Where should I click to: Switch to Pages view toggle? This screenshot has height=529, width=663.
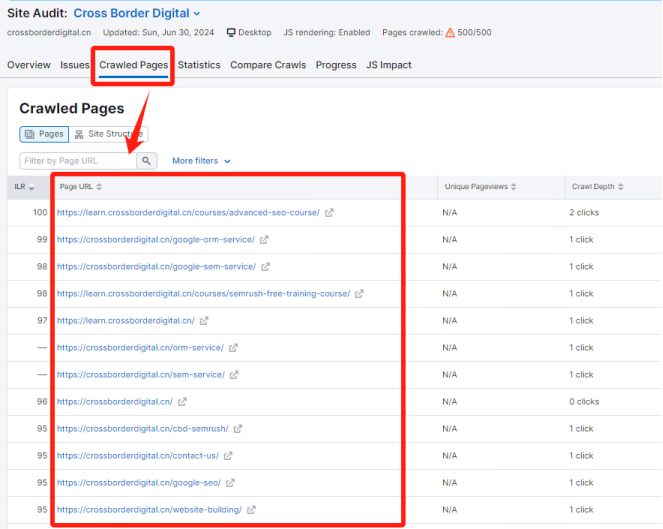click(x=44, y=134)
